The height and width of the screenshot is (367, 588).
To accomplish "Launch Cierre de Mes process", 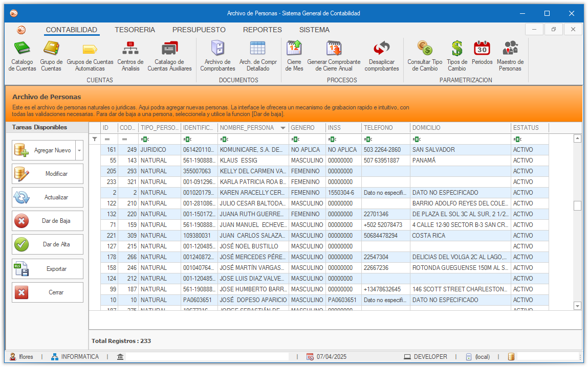I will (x=294, y=56).
